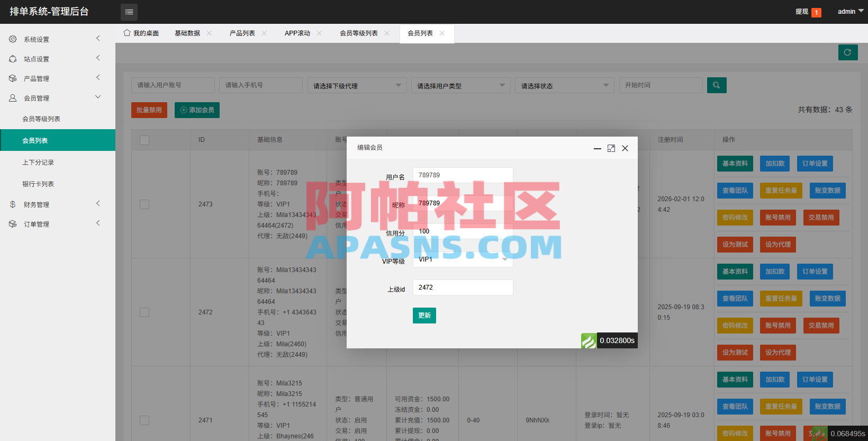
Task: Click the 更新 button in dialog
Action: click(424, 316)
